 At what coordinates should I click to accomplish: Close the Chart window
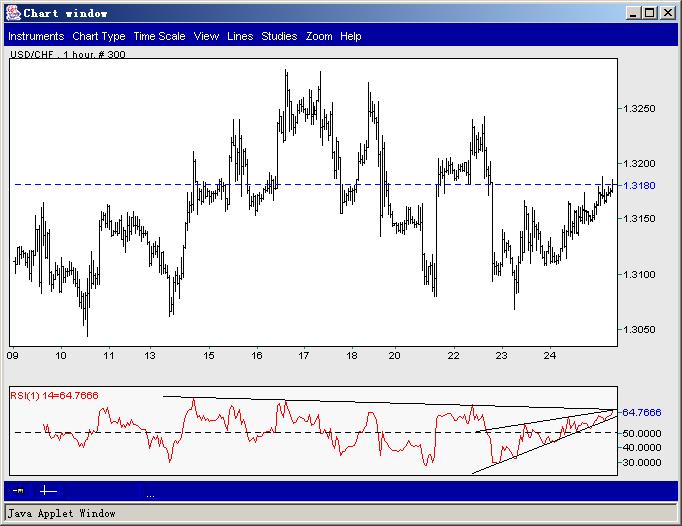point(668,13)
